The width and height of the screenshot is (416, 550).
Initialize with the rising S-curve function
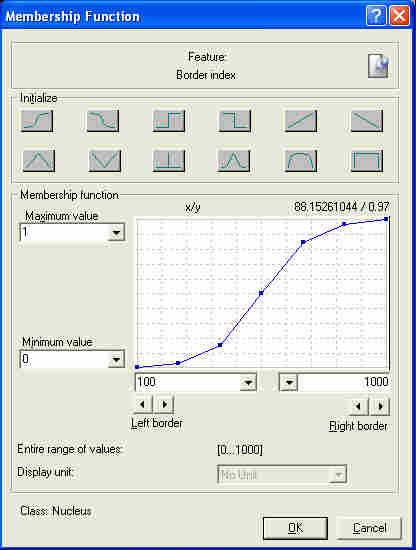[x=37, y=121]
